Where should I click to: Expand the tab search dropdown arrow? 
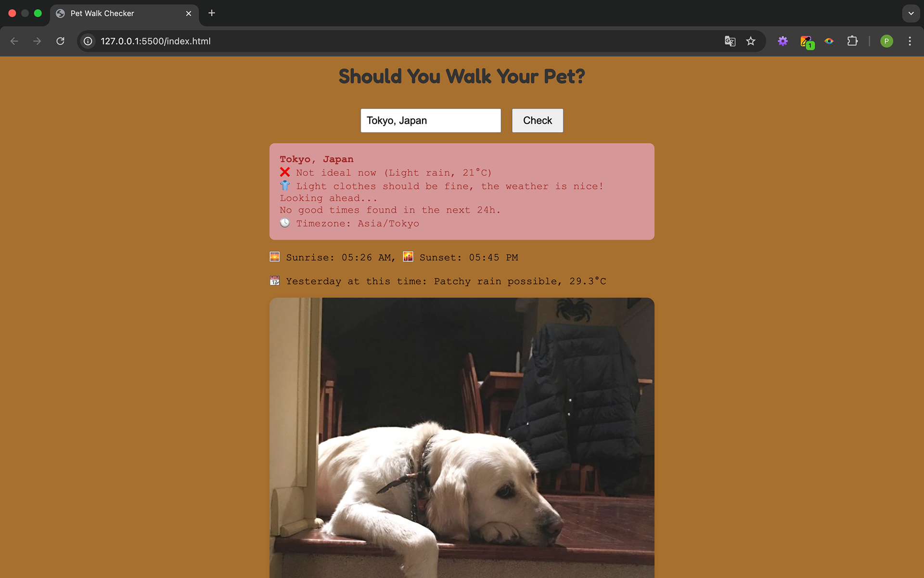coord(911,13)
